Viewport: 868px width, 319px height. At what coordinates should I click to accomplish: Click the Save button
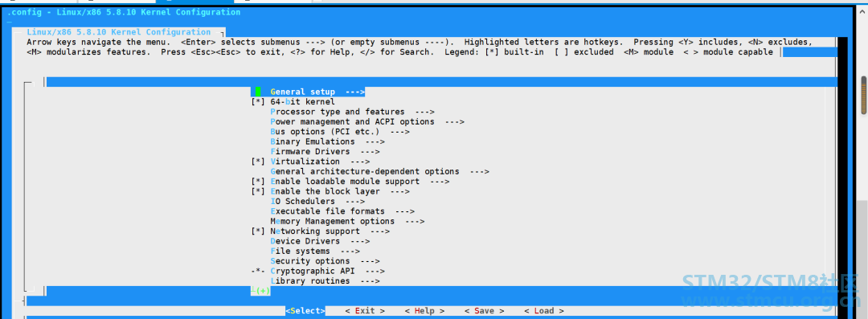pos(485,311)
